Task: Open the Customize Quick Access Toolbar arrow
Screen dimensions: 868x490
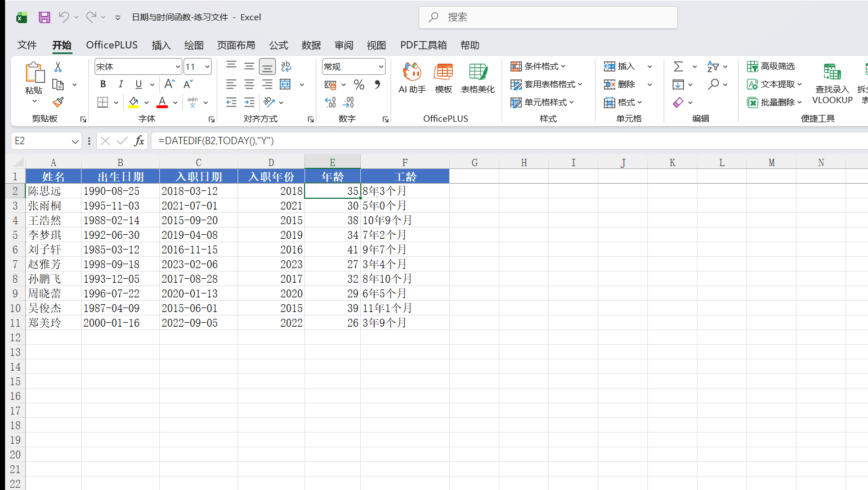Action: point(118,17)
